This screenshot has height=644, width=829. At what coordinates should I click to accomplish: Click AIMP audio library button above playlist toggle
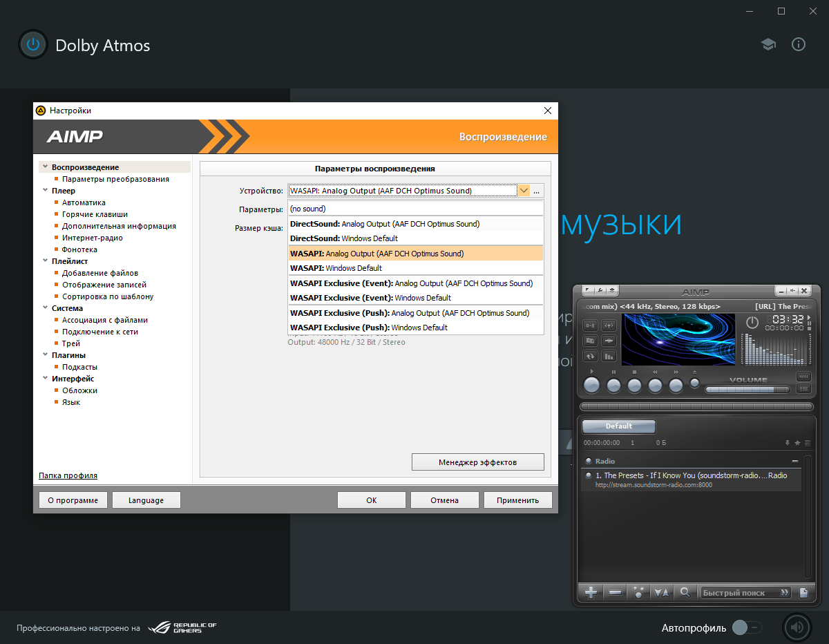point(803,377)
